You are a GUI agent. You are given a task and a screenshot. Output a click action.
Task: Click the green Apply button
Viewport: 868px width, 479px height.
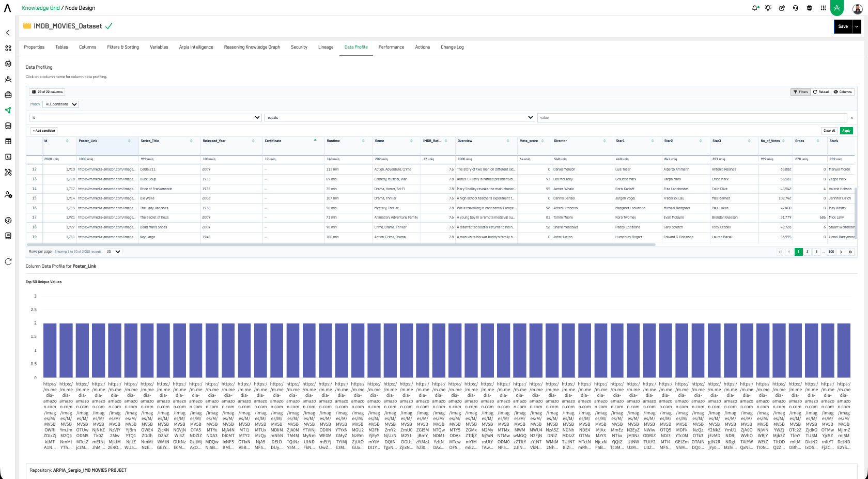(846, 131)
